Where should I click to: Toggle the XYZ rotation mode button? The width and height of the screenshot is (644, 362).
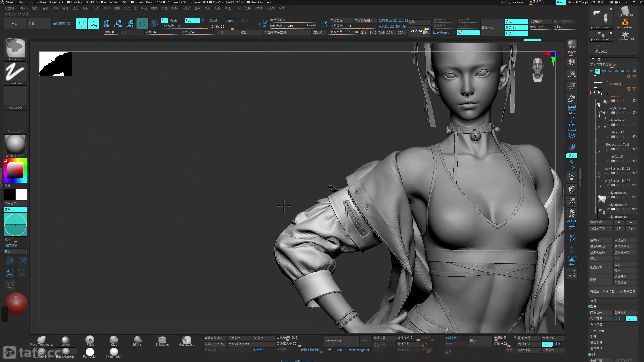tap(572, 156)
